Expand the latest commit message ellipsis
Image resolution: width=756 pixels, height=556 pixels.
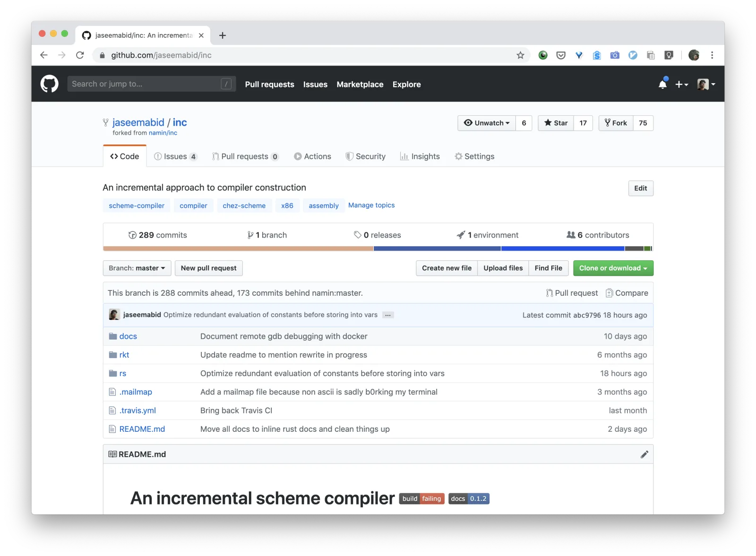[x=388, y=315]
